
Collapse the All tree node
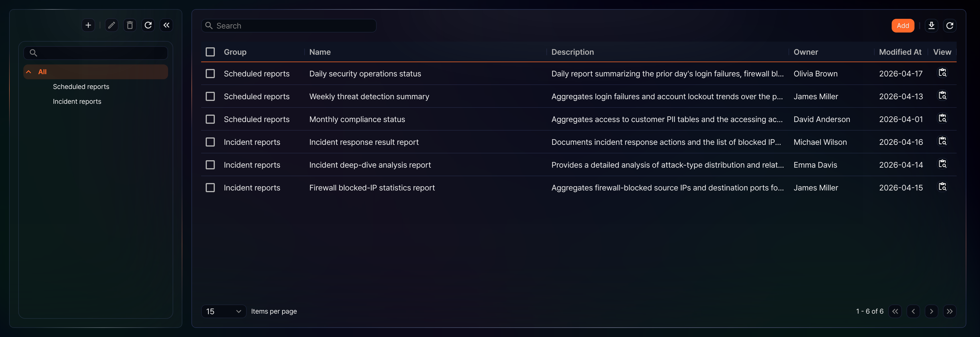coord(28,72)
